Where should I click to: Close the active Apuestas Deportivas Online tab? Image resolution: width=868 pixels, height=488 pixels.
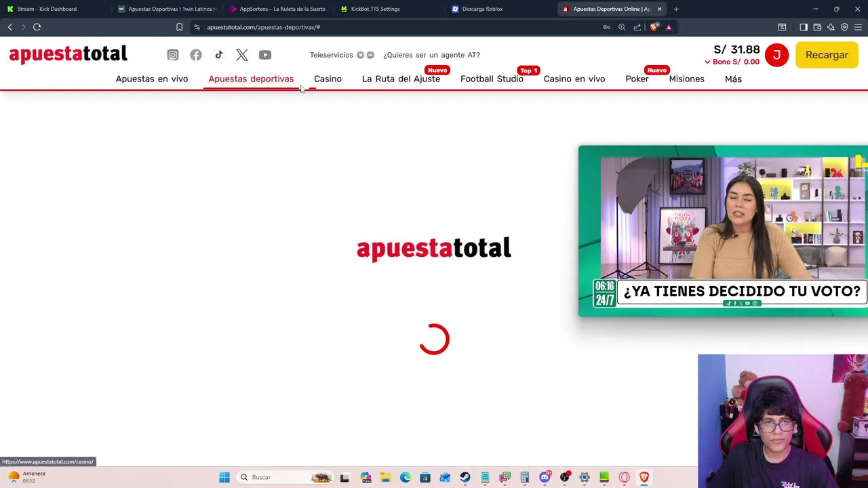pyautogui.click(x=659, y=9)
